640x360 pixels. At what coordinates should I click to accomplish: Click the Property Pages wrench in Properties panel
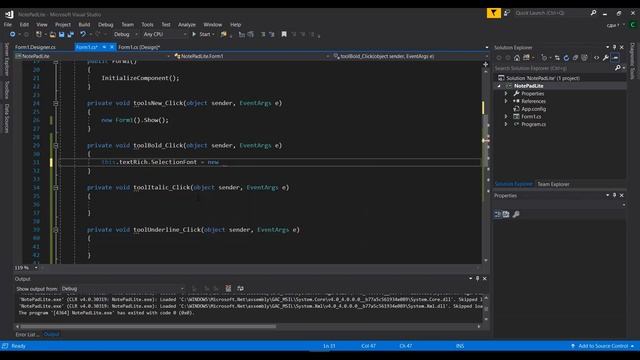coord(516,214)
